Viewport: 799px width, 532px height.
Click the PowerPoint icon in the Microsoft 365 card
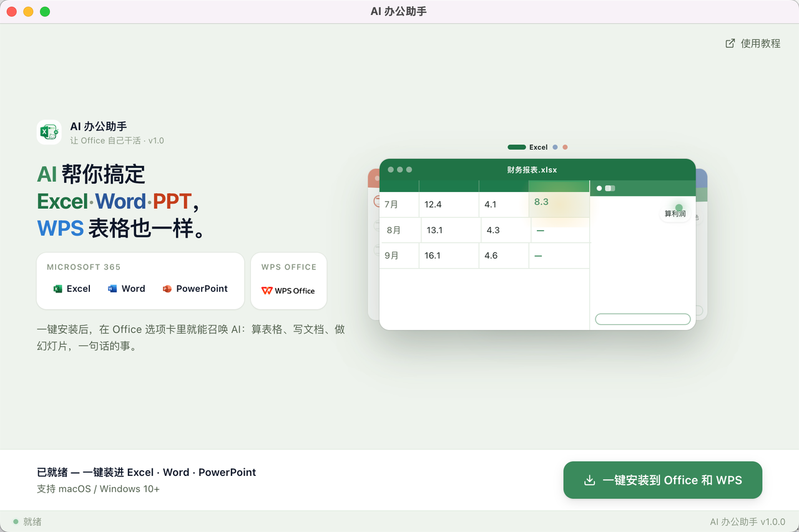tap(167, 289)
